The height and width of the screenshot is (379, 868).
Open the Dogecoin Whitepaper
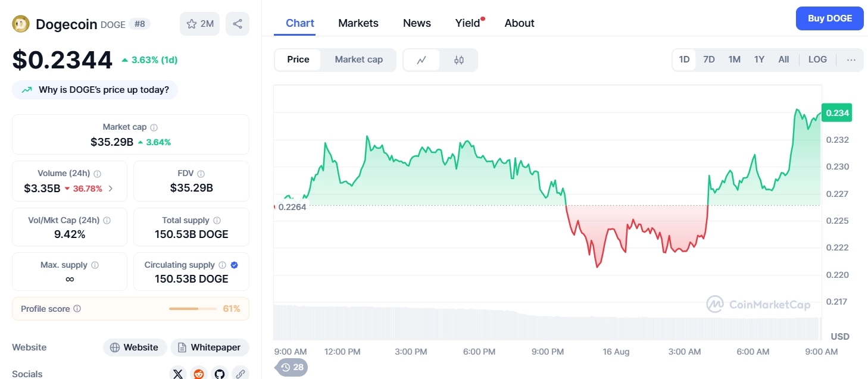pyautogui.click(x=210, y=347)
